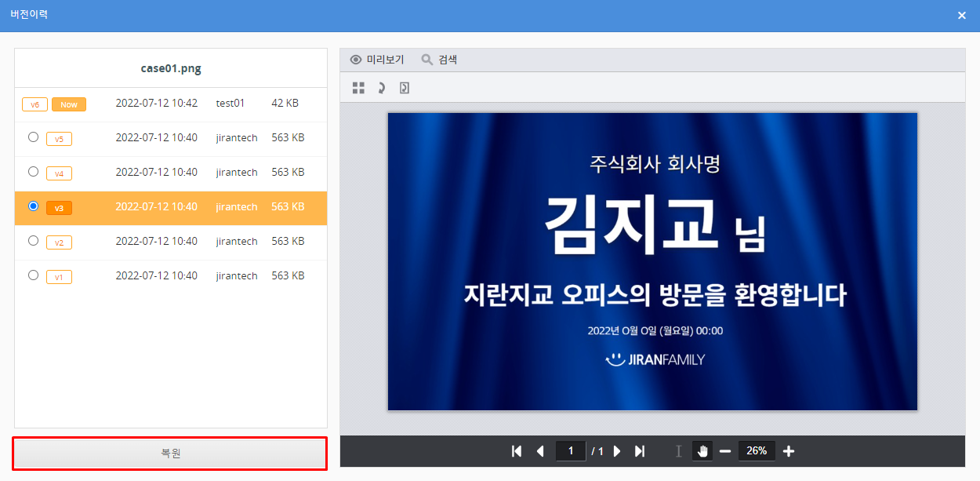Click the v4 version badge
980x481 pixels.
click(59, 173)
